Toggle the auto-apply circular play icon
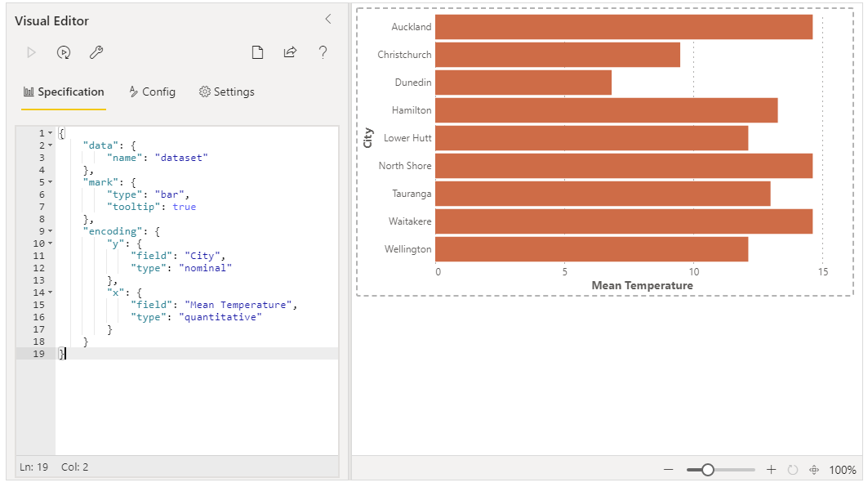This screenshot has width=868, height=487. point(64,52)
